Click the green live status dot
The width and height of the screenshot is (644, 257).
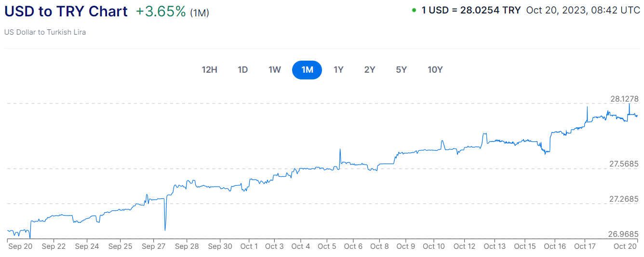pos(414,10)
